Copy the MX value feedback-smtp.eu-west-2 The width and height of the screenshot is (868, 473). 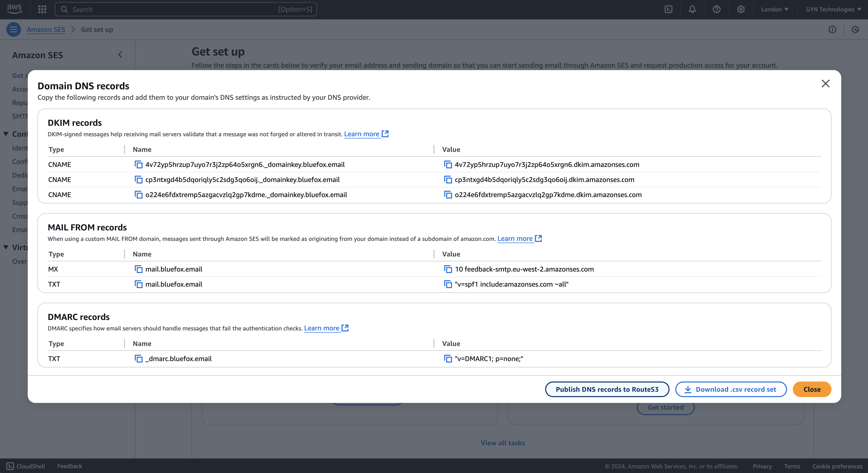tap(448, 269)
